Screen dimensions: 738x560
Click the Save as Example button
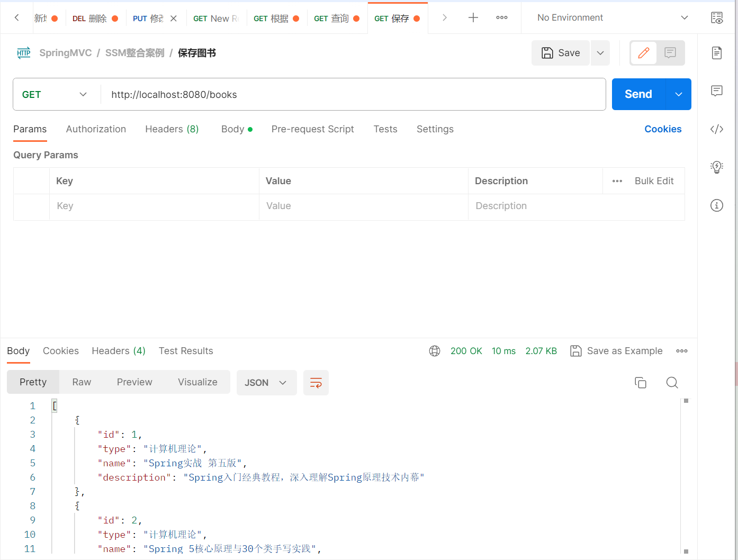(x=616, y=351)
